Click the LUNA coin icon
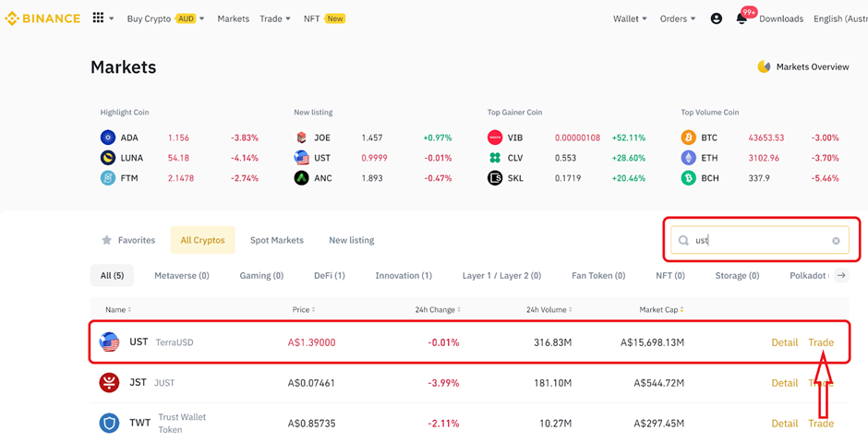The width and height of the screenshot is (868, 443). click(x=107, y=158)
